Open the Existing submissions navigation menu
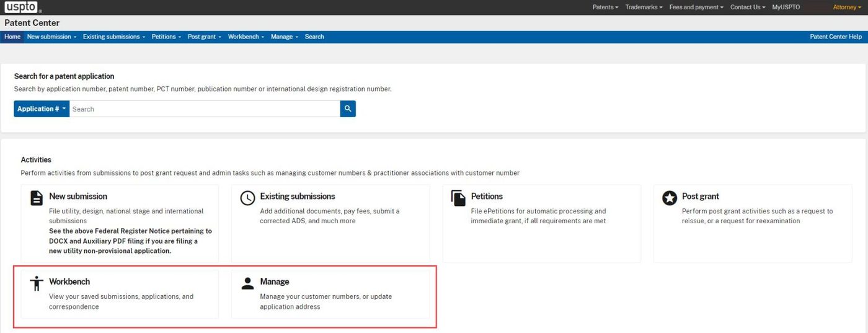Screen dimensions: 868x333 (113, 37)
